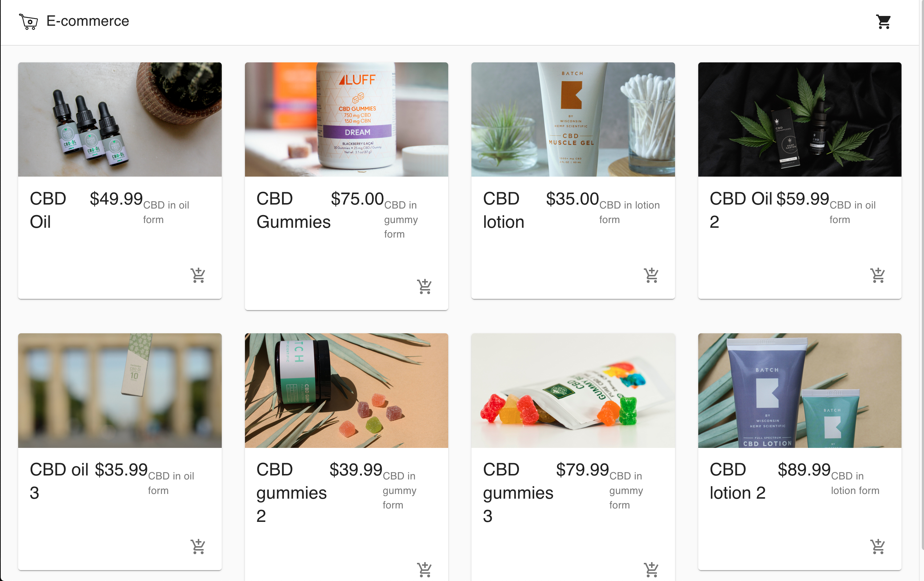Click the E-commerce title link
This screenshot has height=581, width=924.
click(87, 21)
